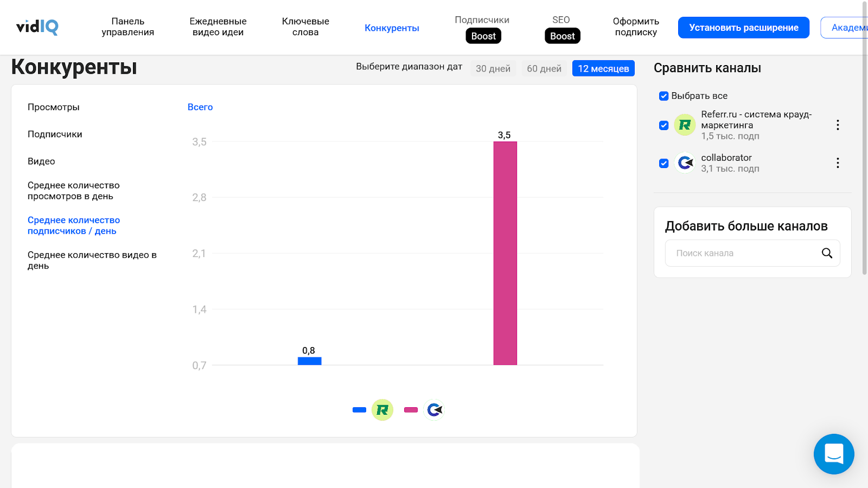The width and height of the screenshot is (868, 488).
Task: Uncheck the Выбрать все checkbox
Action: (x=663, y=96)
